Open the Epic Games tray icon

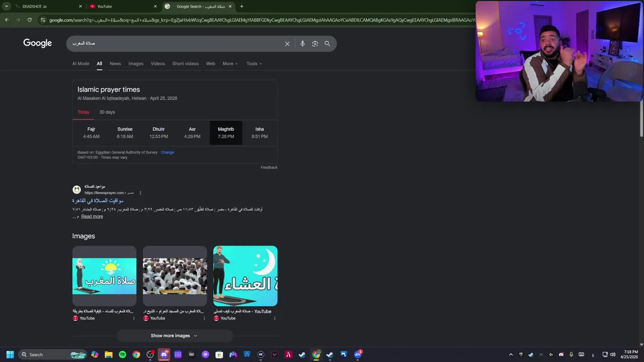[x=521, y=354]
